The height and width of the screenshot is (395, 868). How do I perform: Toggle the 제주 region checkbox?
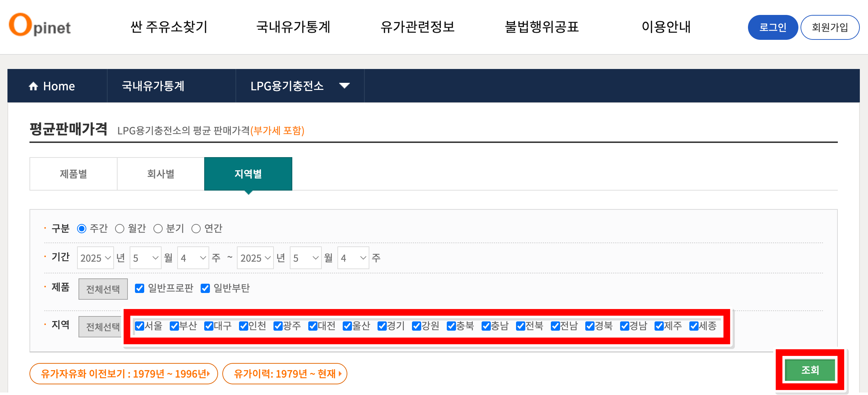(659, 326)
